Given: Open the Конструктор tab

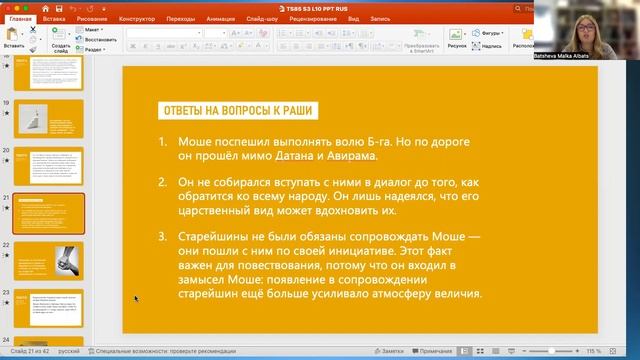Looking at the screenshot, I should click(x=137, y=19).
